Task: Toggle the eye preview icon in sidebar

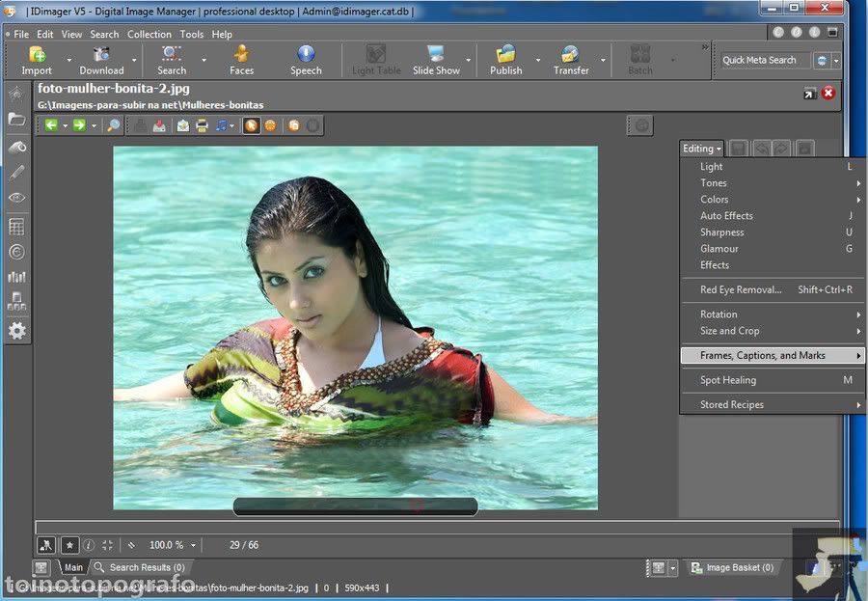Action: (x=16, y=198)
